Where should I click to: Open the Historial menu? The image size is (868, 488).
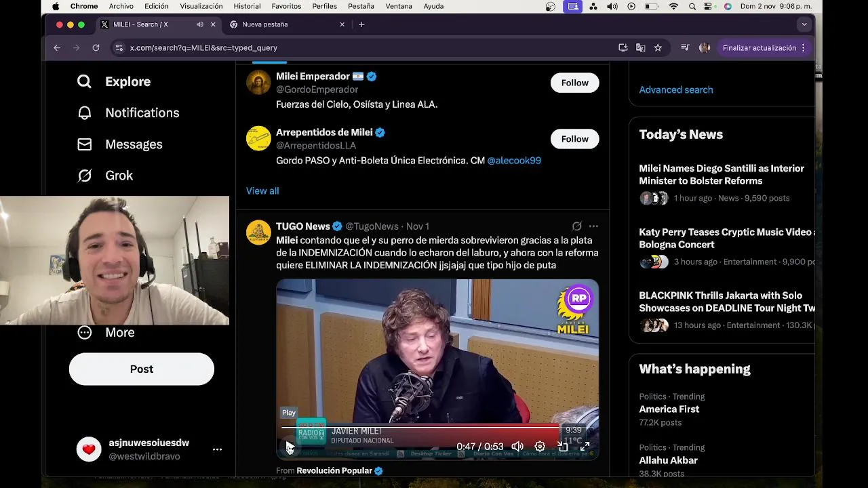(247, 6)
